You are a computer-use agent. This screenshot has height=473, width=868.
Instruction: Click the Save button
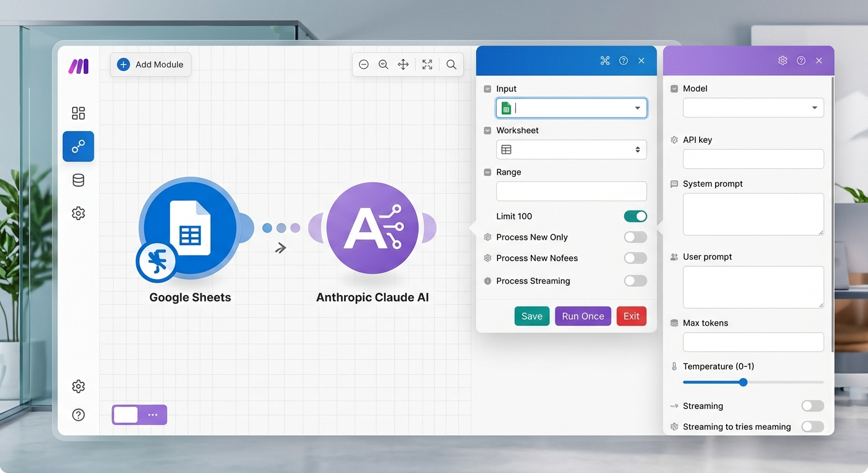531,315
